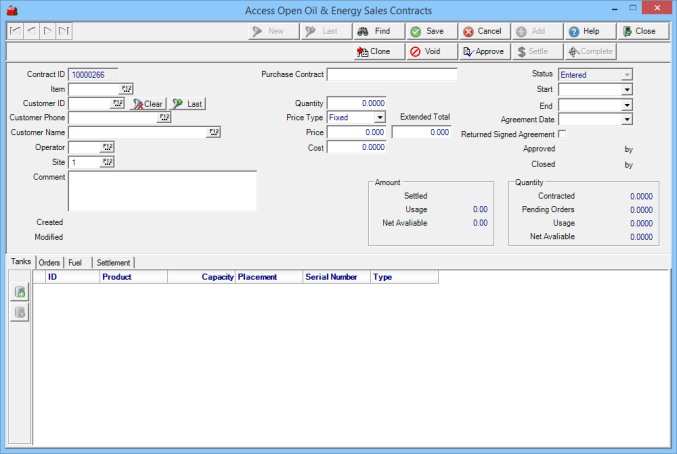Screen dimensions: 677x454
Task: Tick the Returned Signed Agreement checkbox
Action: pos(562,134)
